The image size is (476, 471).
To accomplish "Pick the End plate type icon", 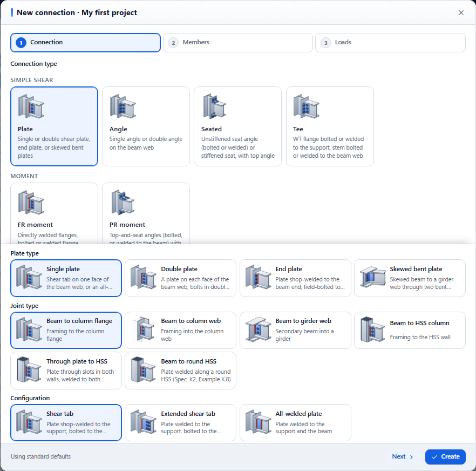I will pyautogui.click(x=259, y=277).
